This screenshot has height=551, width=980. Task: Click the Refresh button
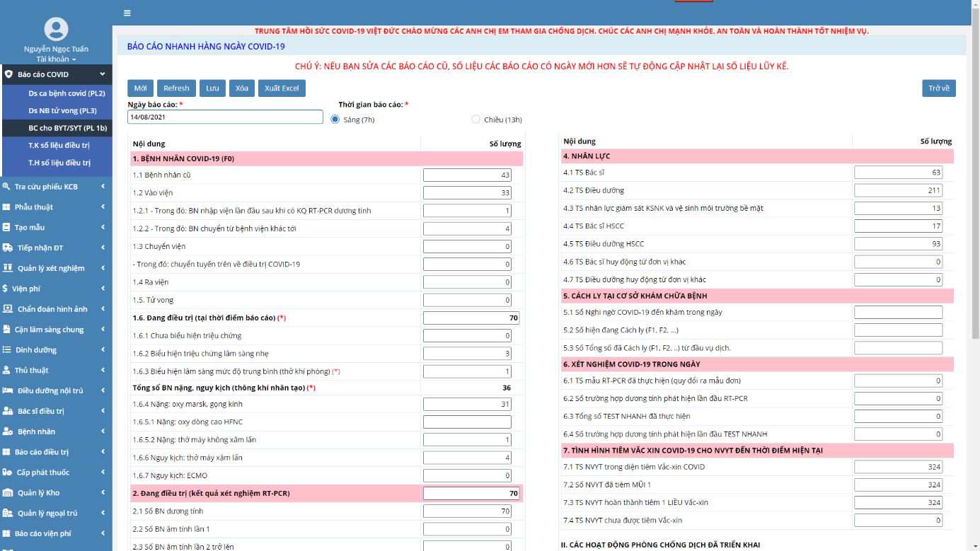click(176, 88)
